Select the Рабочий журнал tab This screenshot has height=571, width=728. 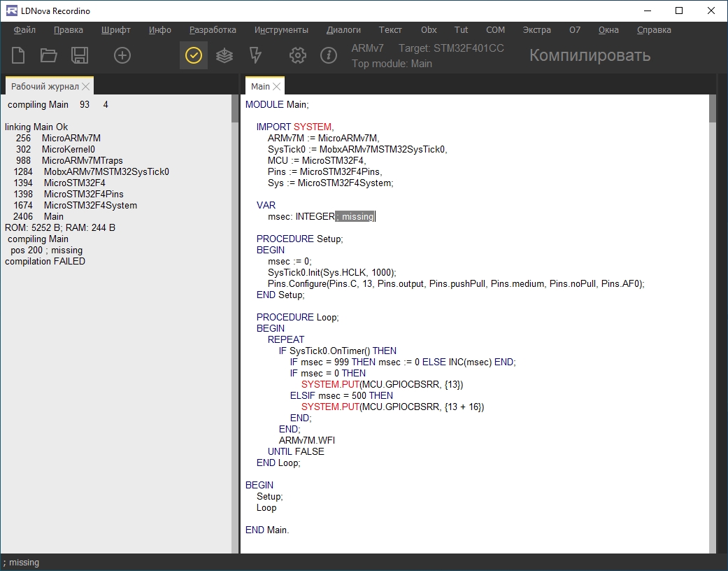pos(45,87)
